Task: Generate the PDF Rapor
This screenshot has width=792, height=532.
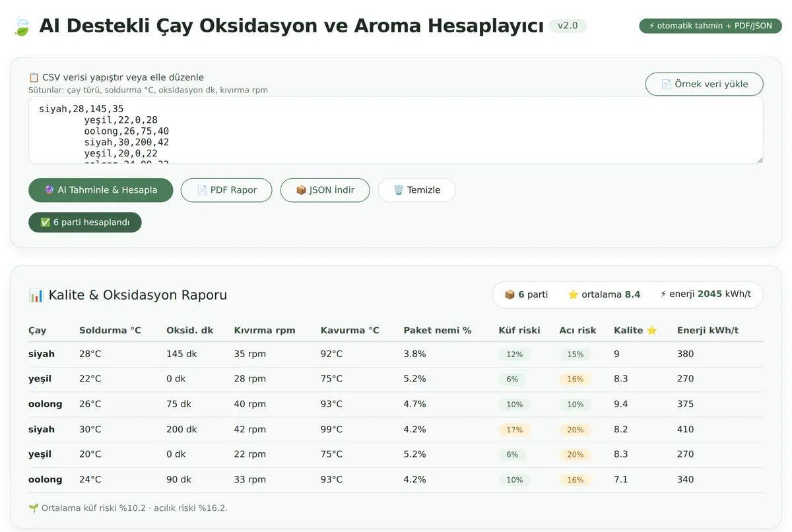Action: (226, 190)
